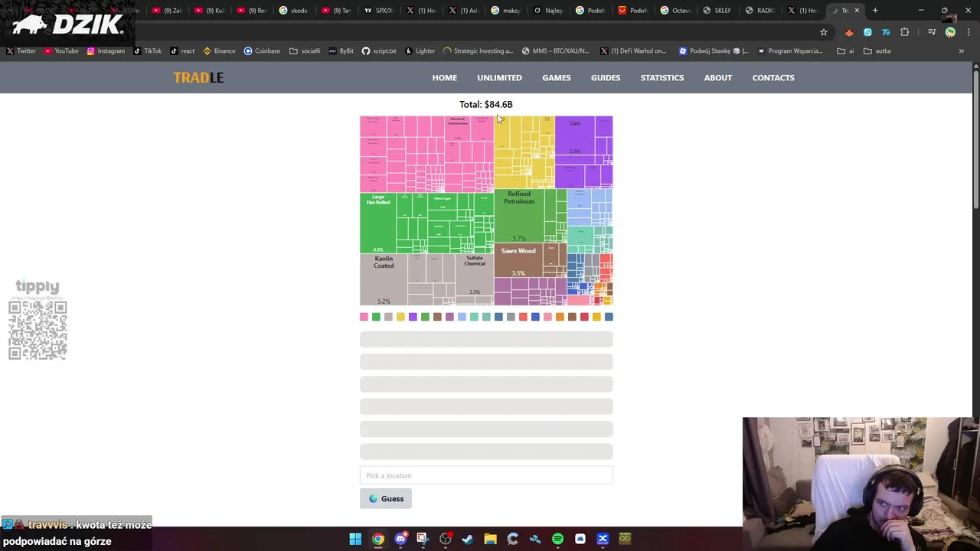Open a new browser tab
The image size is (980, 551).
pos(875,10)
